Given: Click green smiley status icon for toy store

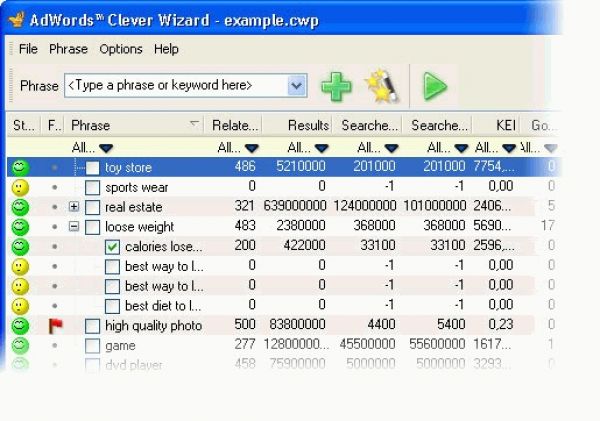Looking at the screenshot, I should point(20,167).
